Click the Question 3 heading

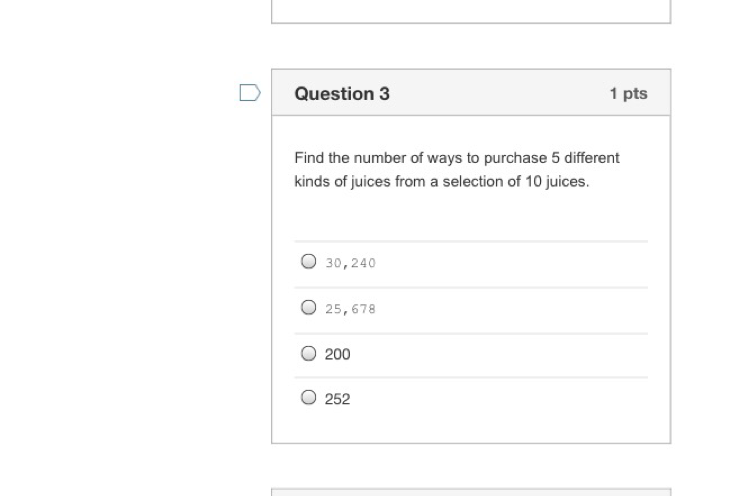click(x=342, y=93)
